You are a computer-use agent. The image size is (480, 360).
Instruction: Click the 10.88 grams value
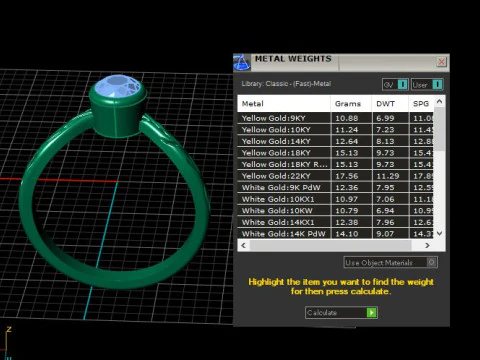(347, 118)
